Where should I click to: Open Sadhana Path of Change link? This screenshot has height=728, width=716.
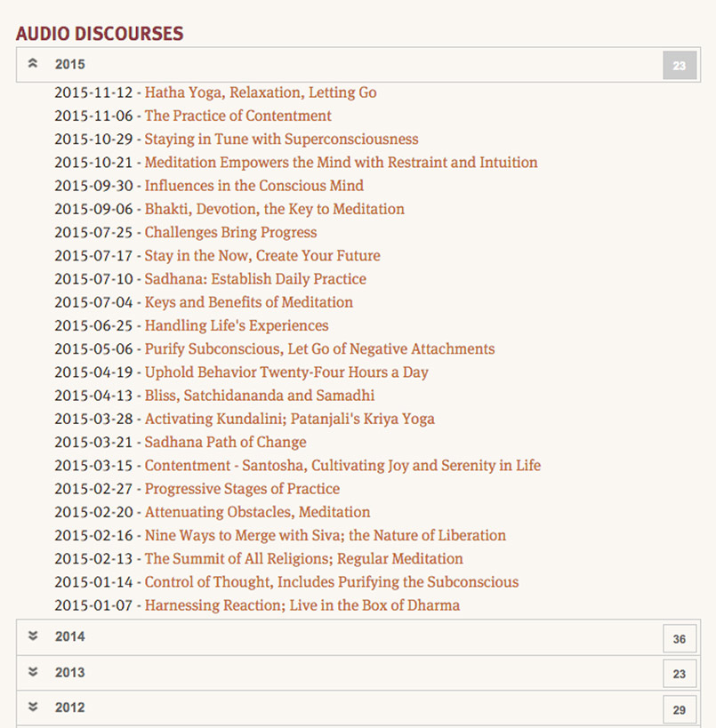pyautogui.click(x=225, y=442)
